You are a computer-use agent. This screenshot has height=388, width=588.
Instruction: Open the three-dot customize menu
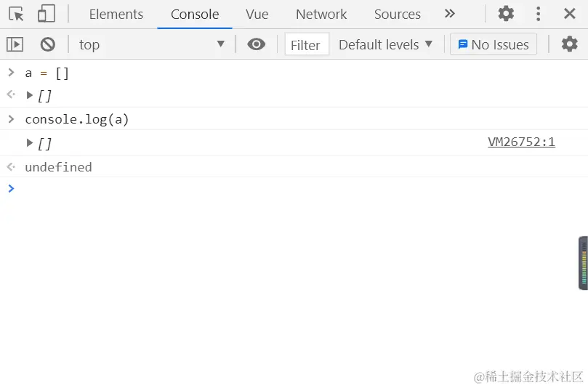(538, 14)
